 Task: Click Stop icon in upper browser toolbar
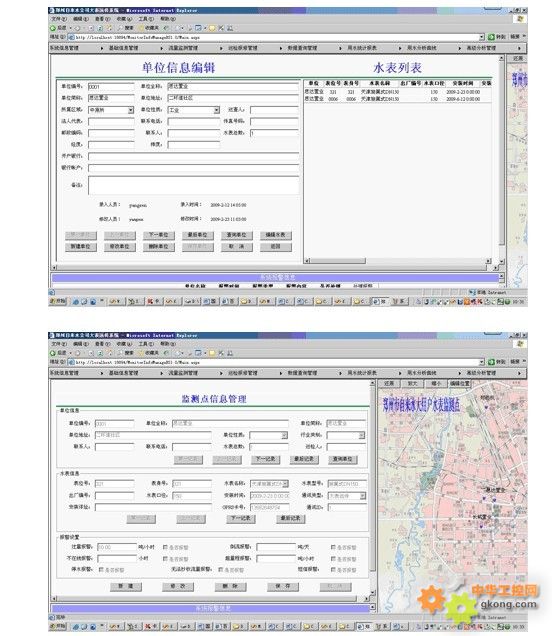click(x=91, y=28)
